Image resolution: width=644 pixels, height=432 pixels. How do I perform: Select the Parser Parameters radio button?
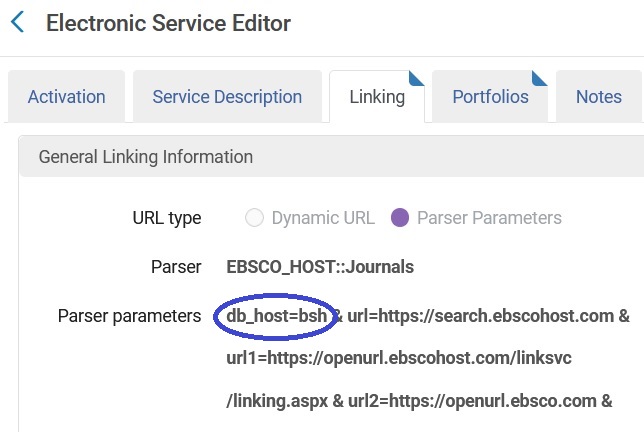pyautogui.click(x=400, y=218)
